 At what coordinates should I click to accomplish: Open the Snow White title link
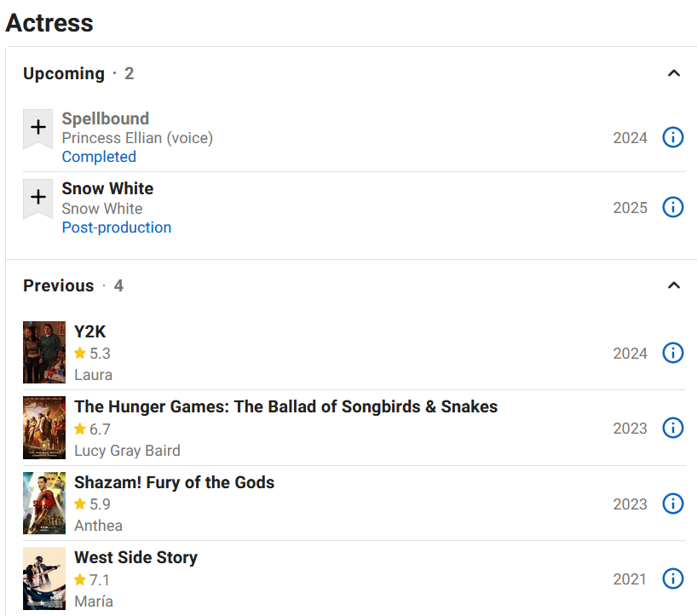(x=107, y=188)
